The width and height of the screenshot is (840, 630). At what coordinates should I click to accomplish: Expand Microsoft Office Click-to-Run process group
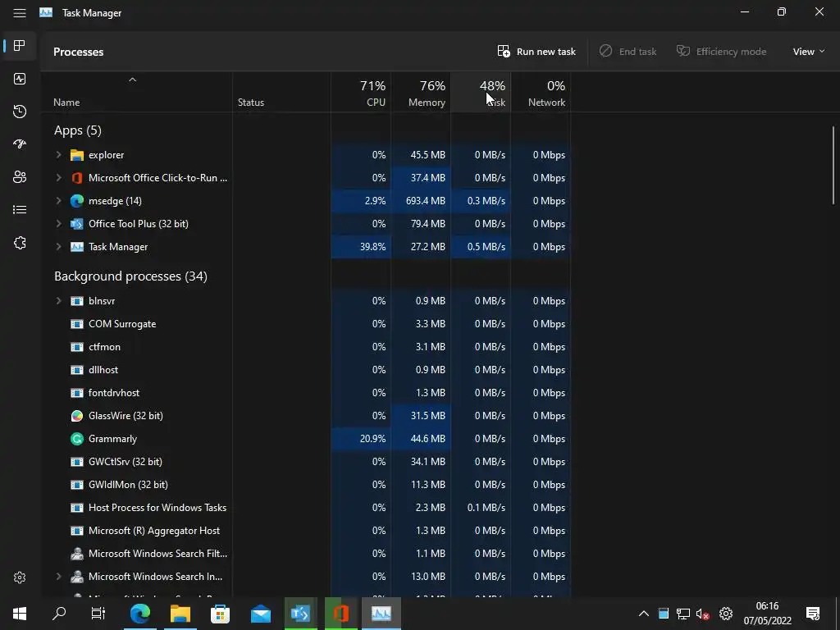point(58,178)
